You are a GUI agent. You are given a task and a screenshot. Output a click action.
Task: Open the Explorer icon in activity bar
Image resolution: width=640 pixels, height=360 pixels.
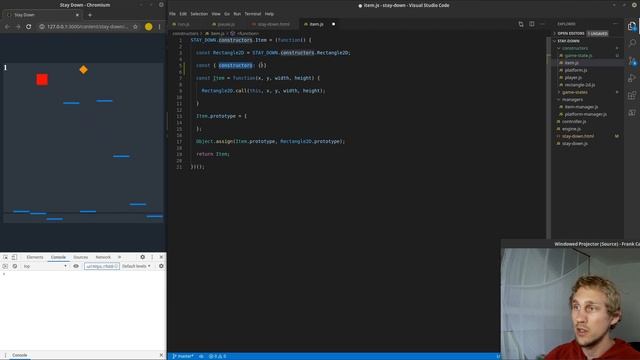pos(632,26)
